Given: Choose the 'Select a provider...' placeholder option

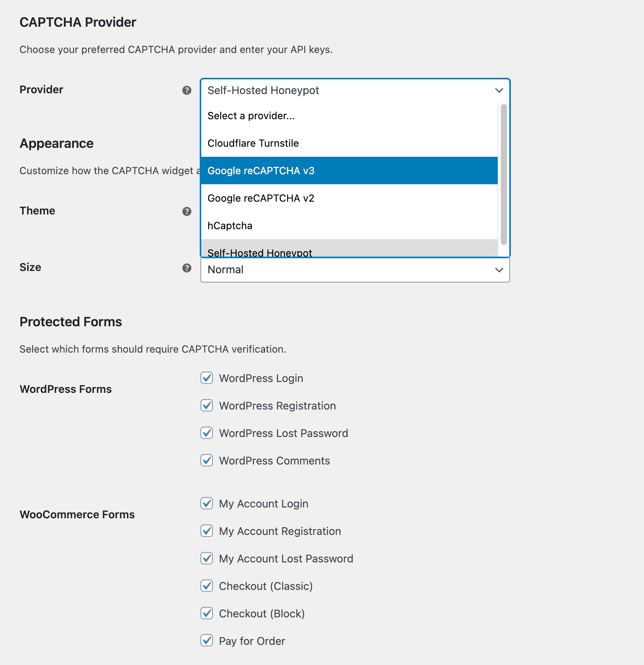Looking at the screenshot, I should (x=251, y=116).
